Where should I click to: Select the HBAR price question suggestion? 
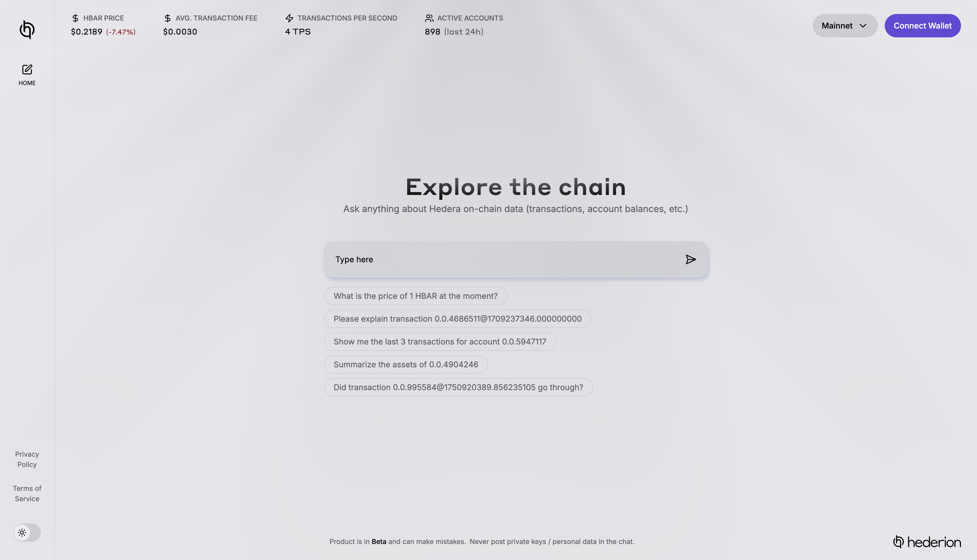pyautogui.click(x=415, y=296)
